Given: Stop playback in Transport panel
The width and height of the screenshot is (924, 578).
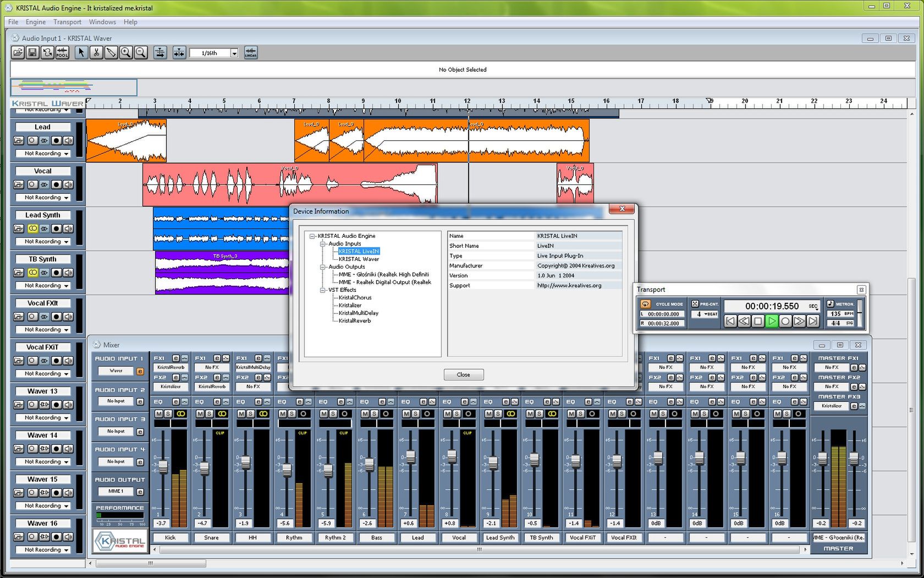Looking at the screenshot, I should tap(758, 321).
